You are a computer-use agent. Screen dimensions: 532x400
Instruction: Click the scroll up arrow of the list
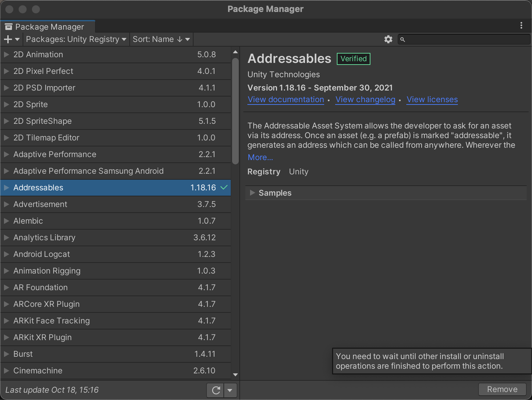(235, 52)
